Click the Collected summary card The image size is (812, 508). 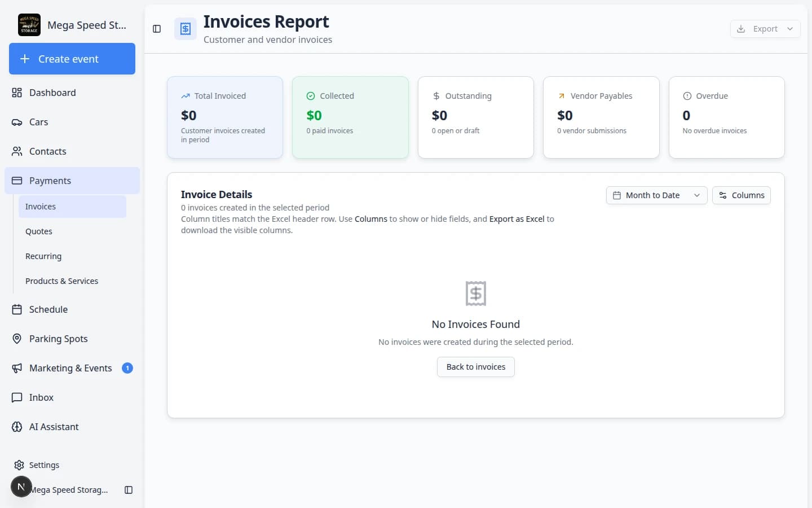(350, 117)
